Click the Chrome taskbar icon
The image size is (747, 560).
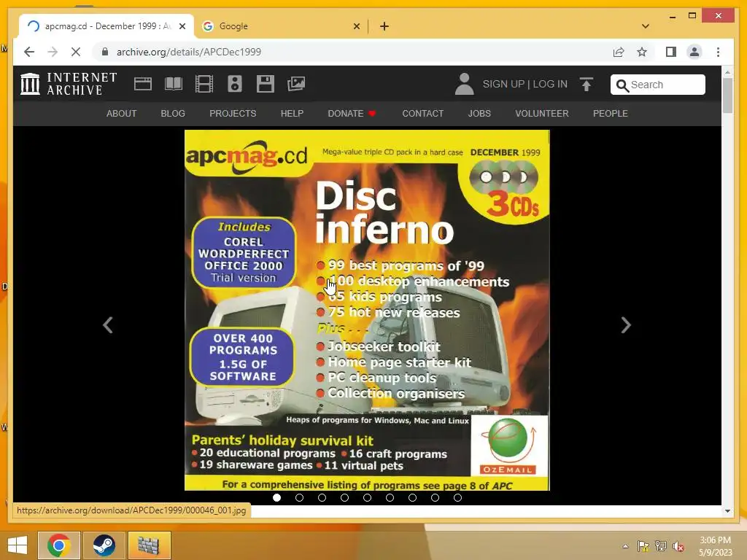59,545
